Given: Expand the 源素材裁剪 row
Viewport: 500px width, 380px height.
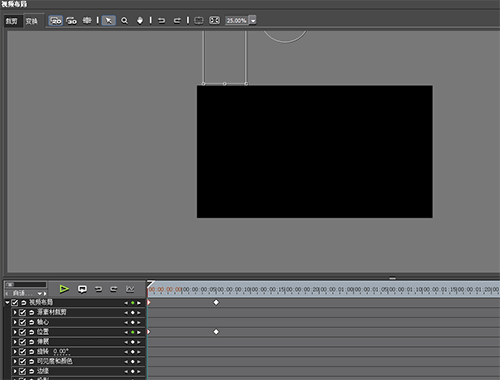Looking at the screenshot, I should (15, 312).
